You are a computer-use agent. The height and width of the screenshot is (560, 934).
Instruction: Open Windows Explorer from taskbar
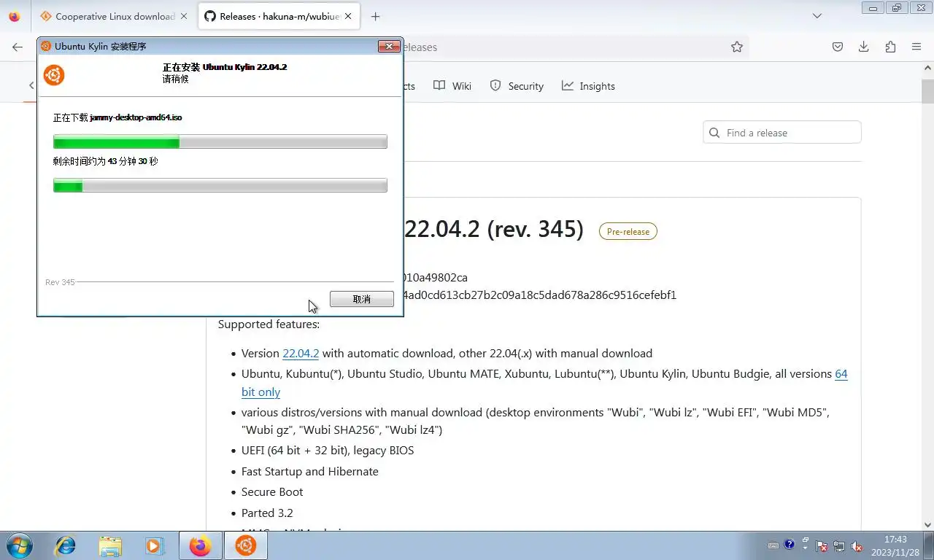(x=110, y=545)
